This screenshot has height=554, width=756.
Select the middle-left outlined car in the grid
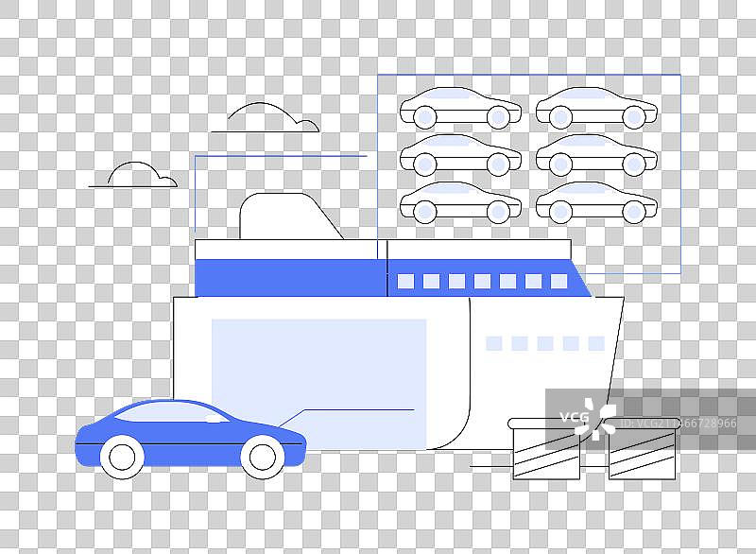[x=460, y=155]
